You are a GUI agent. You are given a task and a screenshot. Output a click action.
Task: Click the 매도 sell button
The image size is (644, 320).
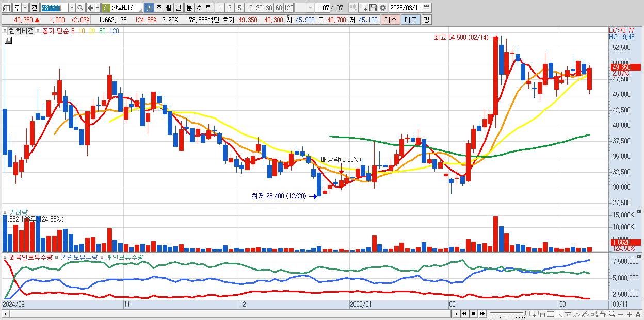point(410,20)
